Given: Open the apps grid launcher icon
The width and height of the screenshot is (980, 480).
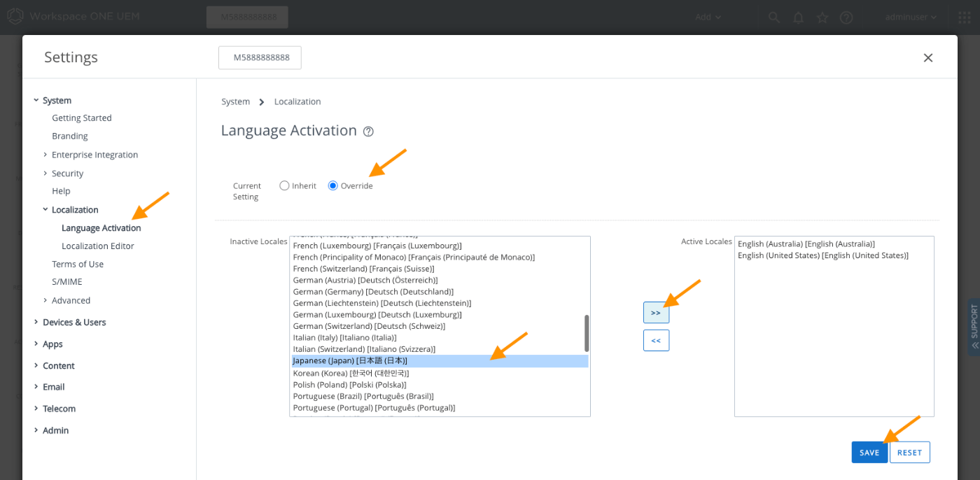Looking at the screenshot, I should pos(964,17).
